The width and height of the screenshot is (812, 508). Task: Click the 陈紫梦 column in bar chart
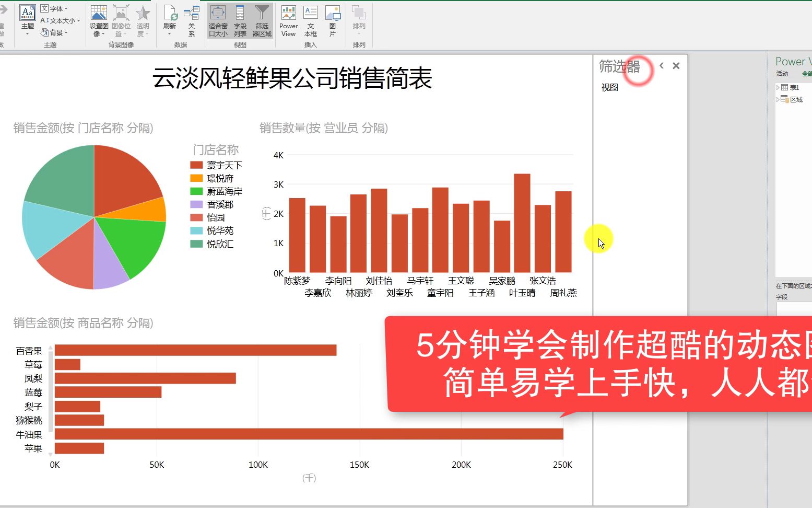click(297, 235)
